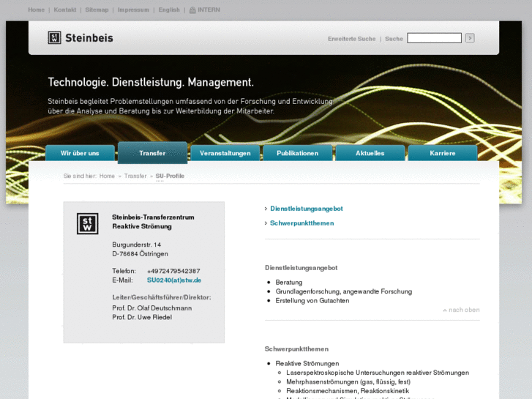The height and width of the screenshot is (399, 532).
Task: Click the Dienstleistungsangebot section heading
Action: point(301,267)
